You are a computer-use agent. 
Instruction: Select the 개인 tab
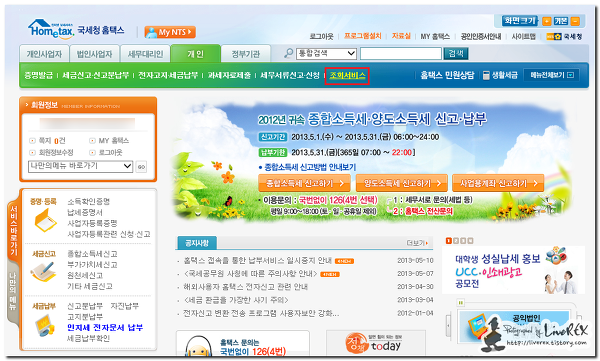point(196,54)
